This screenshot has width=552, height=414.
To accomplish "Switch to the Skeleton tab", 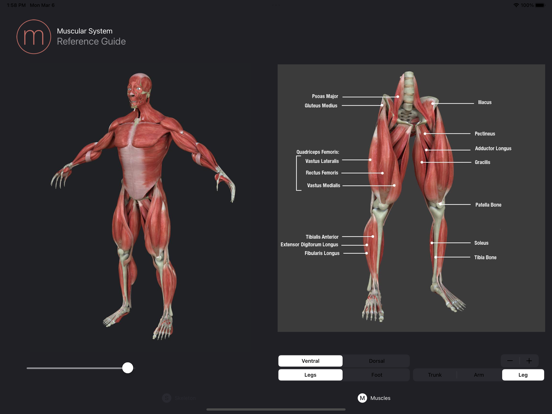I will tap(179, 398).
